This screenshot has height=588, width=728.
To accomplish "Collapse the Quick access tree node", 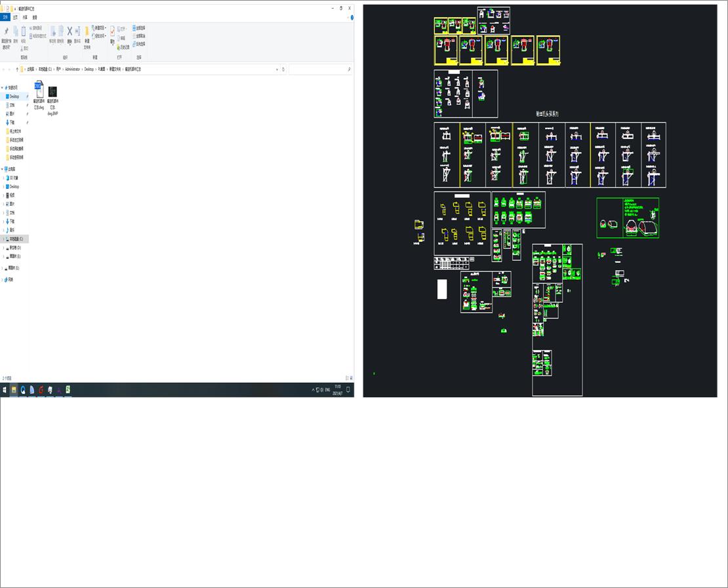I will pyautogui.click(x=2, y=88).
